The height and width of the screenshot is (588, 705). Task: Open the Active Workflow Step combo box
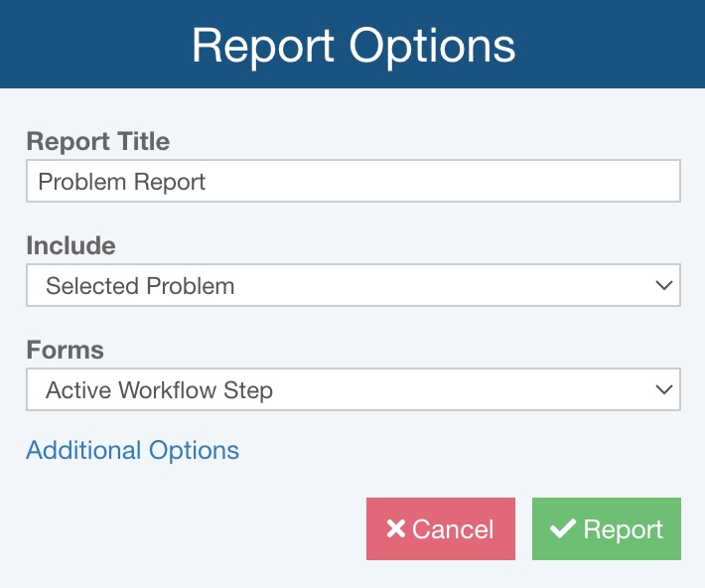(352, 390)
